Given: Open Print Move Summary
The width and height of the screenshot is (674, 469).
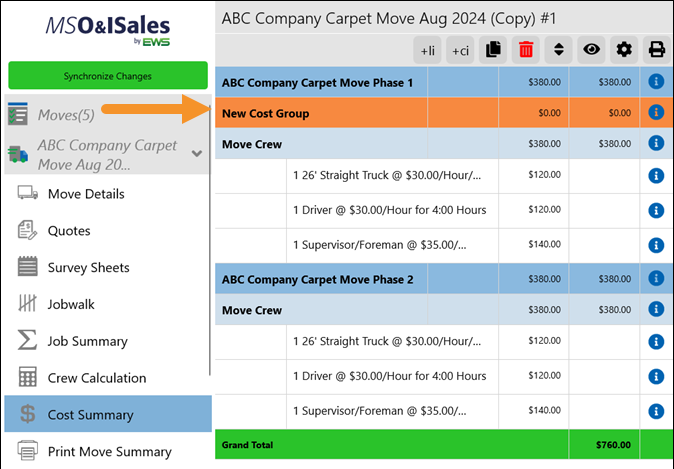Looking at the screenshot, I should pyautogui.click(x=109, y=452).
